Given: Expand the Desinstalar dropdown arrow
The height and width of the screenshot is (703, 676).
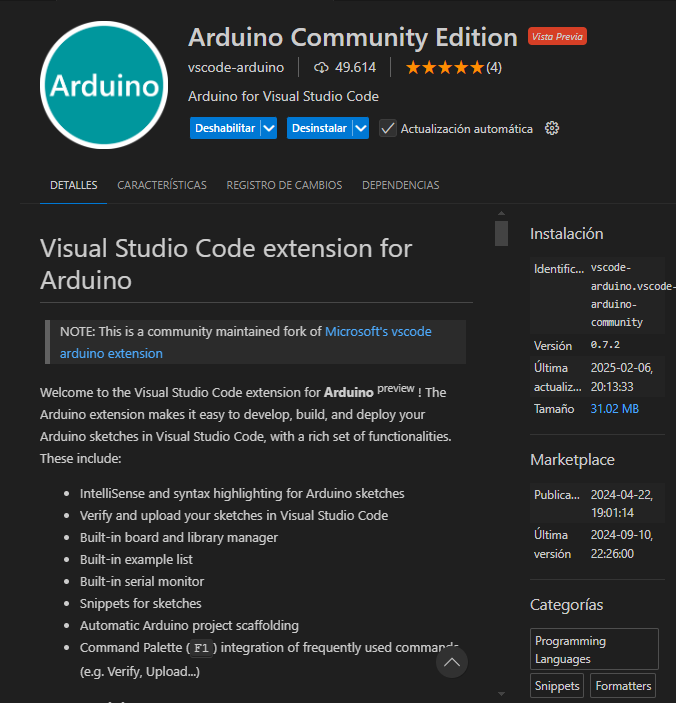Looking at the screenshot, I should 361,128.
